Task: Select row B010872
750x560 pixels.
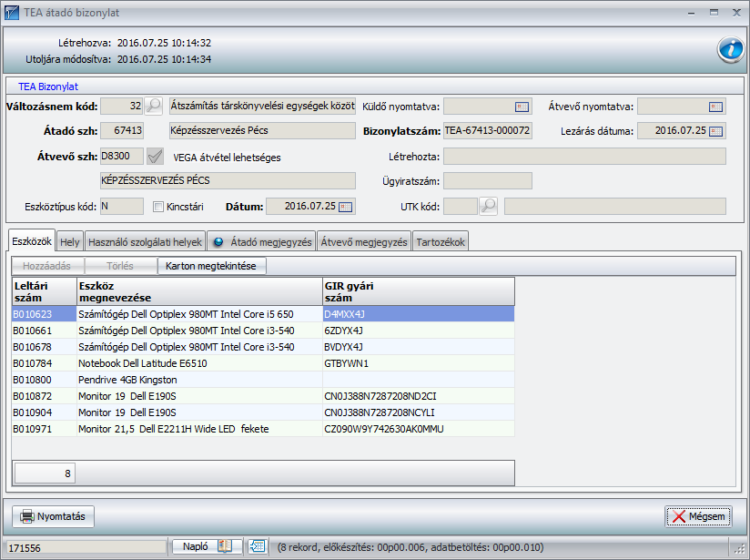Action: (x=264, y=396)
